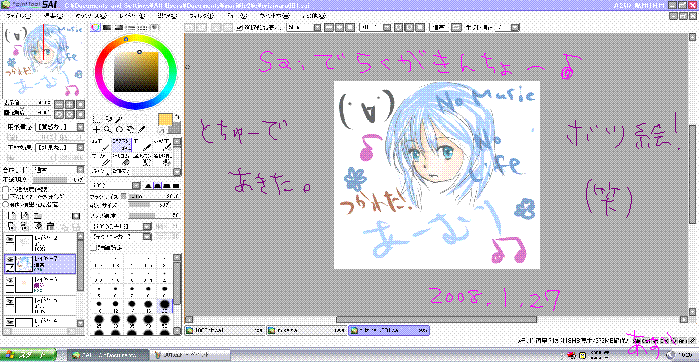Viewport: 699px width, 362px height.
Task: Show the HSV slider panel icon
Action: coord(119,27)
